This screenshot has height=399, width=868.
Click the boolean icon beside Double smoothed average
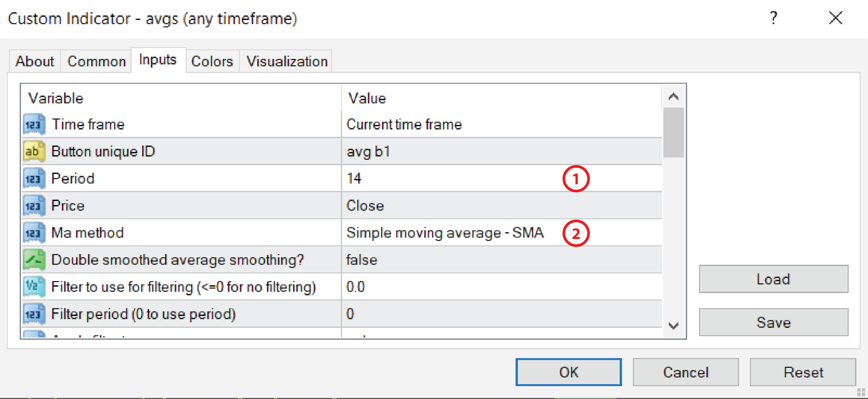click(34, 260)
